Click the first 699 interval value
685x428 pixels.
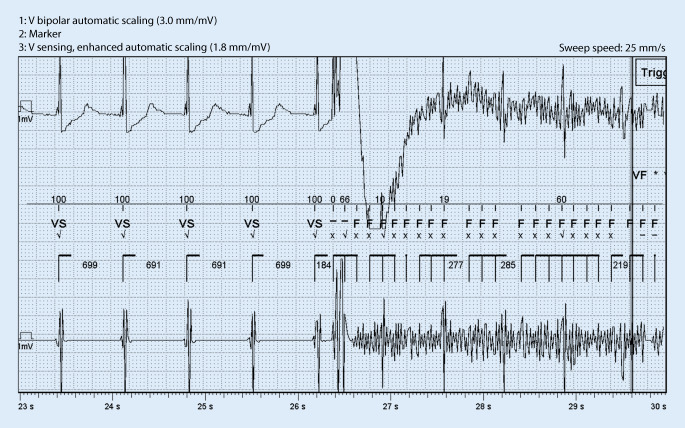(90, 265)
